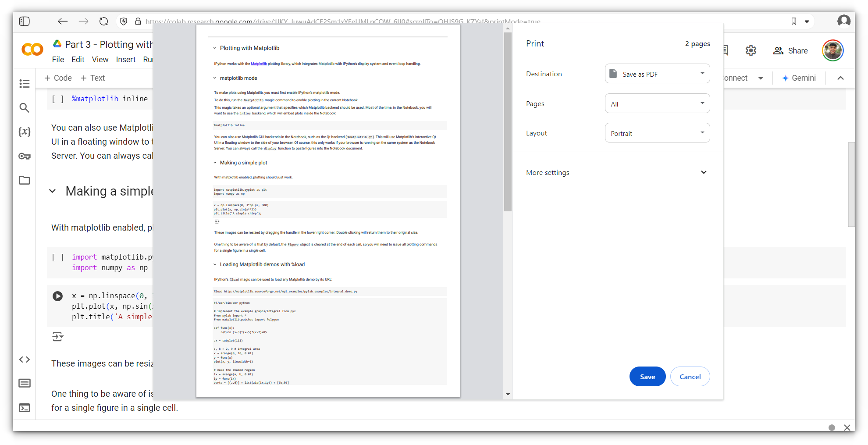Collapse the Making a simple plot section
Screen dimensions: 868x445
(x=53, y=191)
